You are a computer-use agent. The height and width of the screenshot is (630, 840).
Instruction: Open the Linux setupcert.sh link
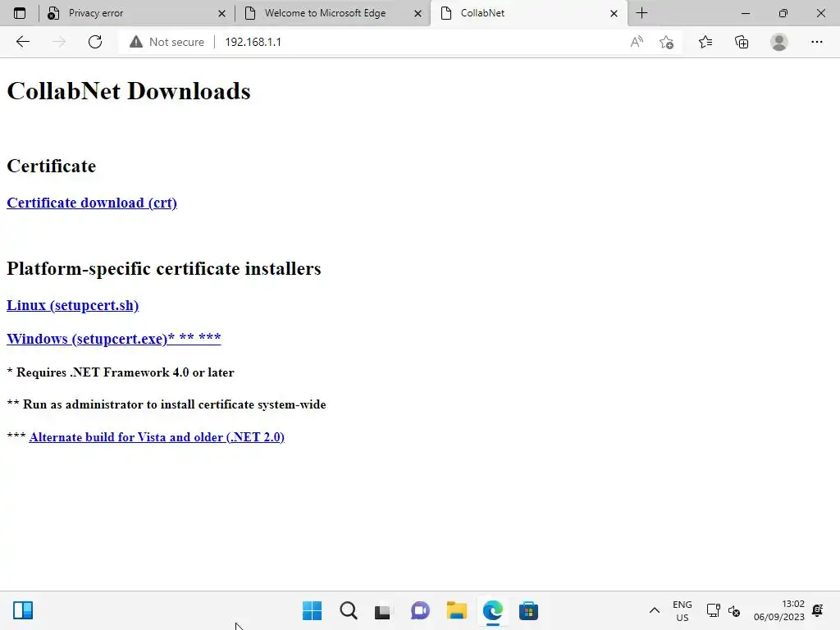point(72,305)
